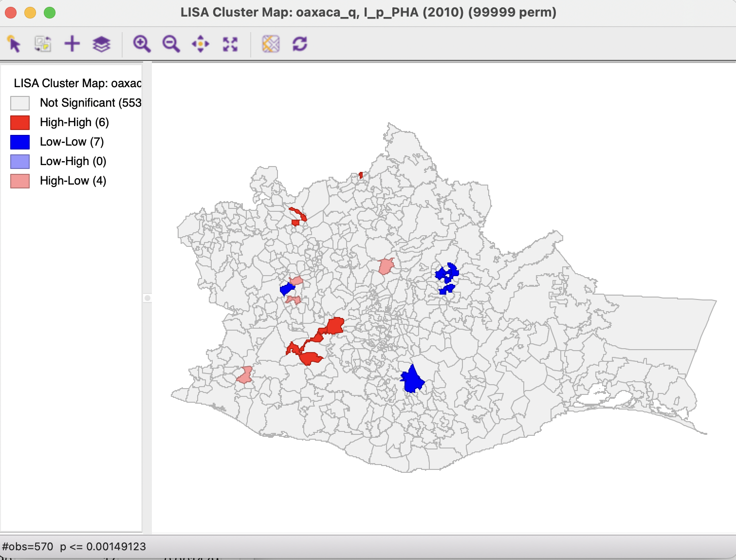Image resolution: width=736 pixels, height=560 pixels.
Task: Close the LISA Cluster Map window
Action: (11, 13)
